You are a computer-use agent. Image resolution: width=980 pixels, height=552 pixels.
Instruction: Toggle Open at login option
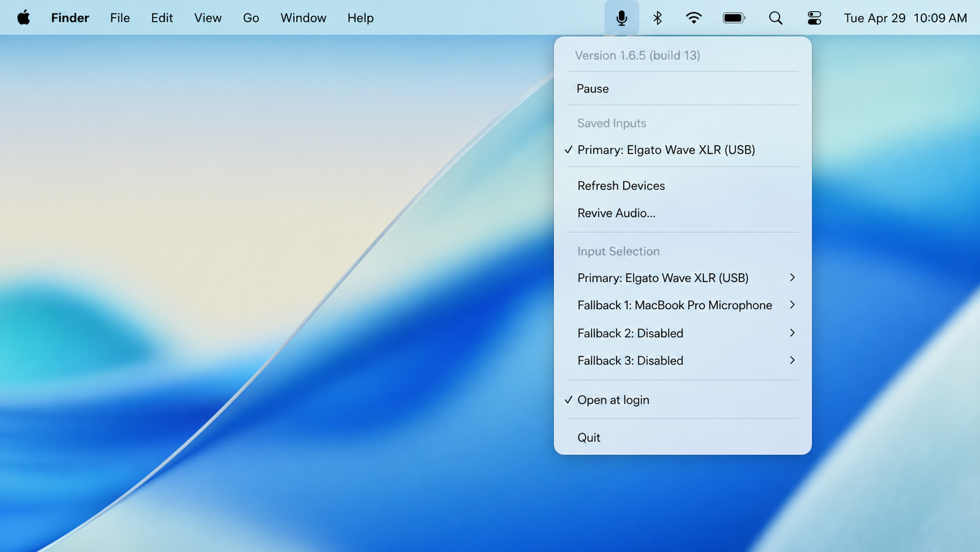click(682, 399)
